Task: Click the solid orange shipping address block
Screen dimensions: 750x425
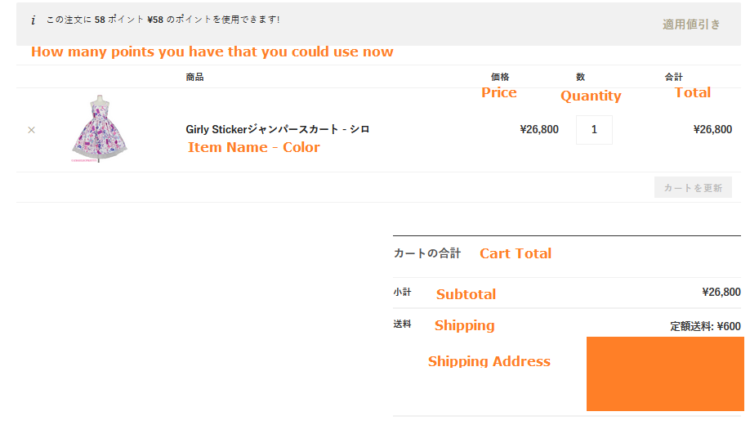Action: click(x=665, y=373)
